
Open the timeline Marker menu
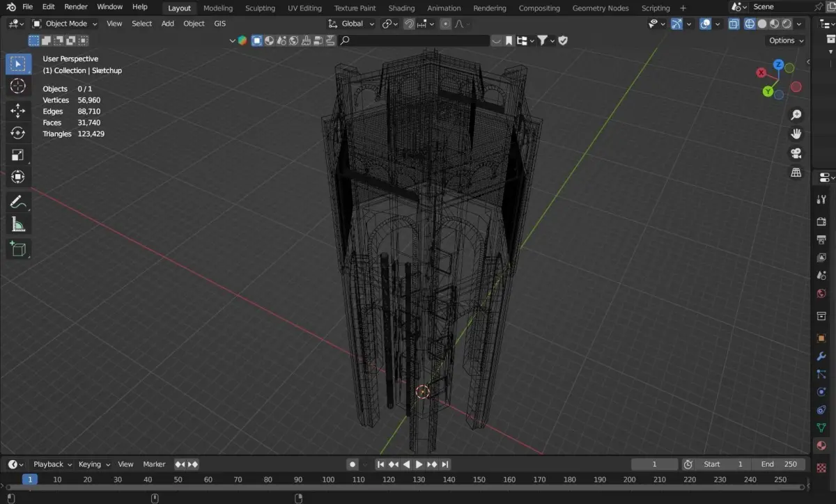click(154, 464)
